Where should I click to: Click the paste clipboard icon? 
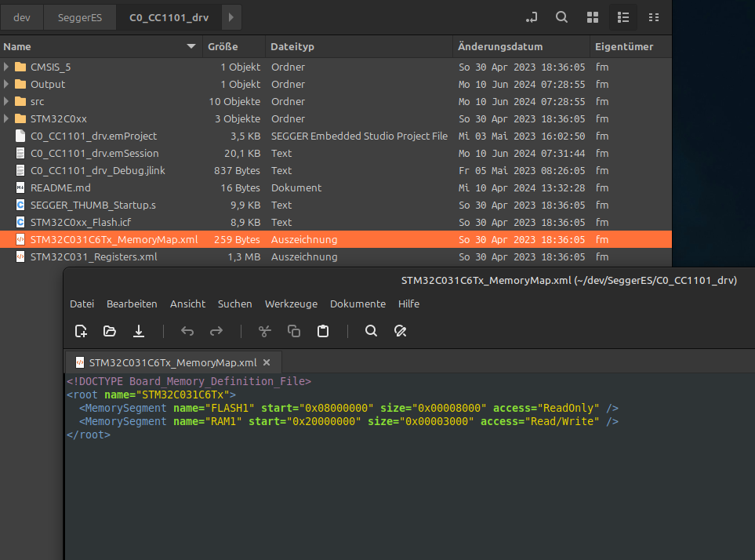coord(323,331)
